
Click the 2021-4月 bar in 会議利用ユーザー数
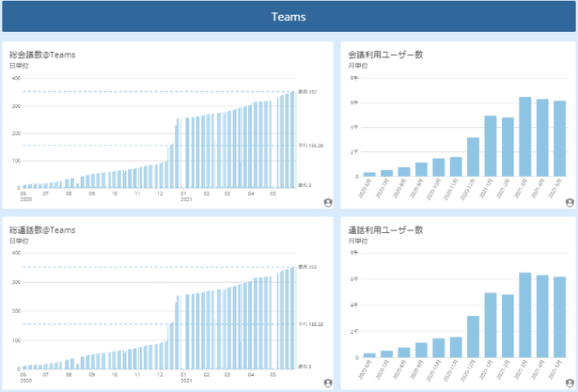(542, 138)
